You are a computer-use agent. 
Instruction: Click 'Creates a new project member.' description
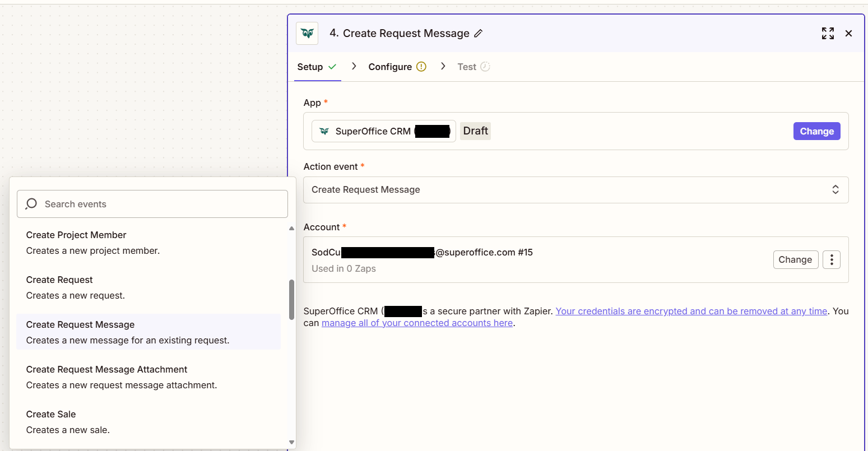click(x=93, y=251)
